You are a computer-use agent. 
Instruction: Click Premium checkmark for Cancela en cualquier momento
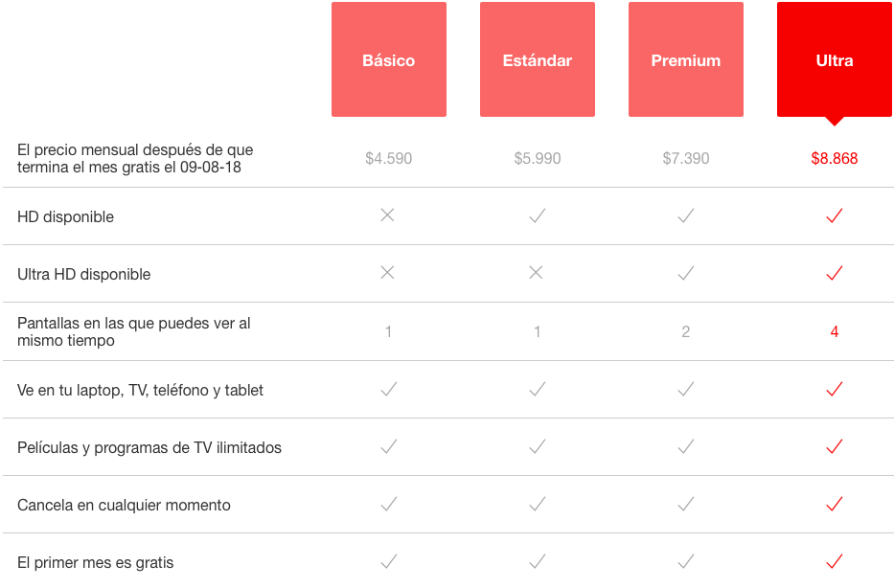pos(685,504)
